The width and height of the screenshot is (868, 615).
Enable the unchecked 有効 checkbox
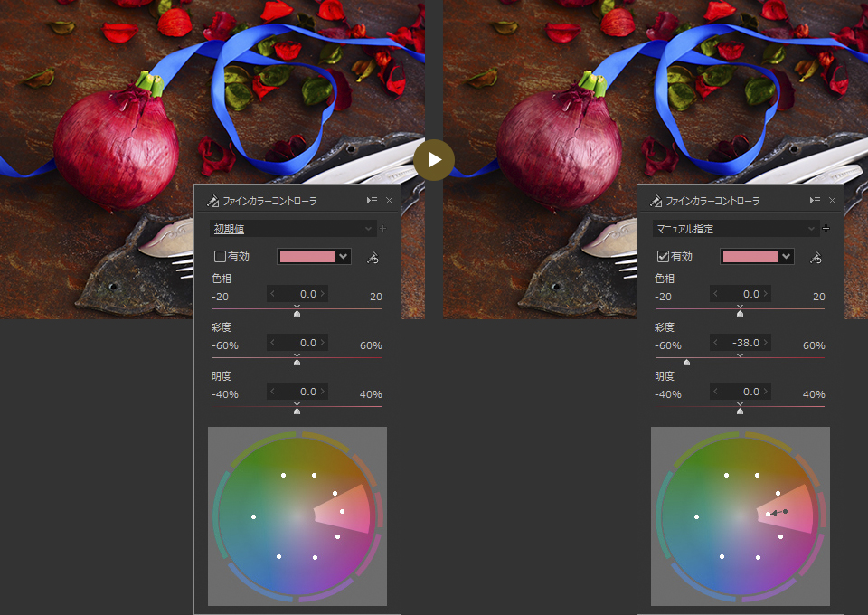pyautogui.click(x=220, y=257)
